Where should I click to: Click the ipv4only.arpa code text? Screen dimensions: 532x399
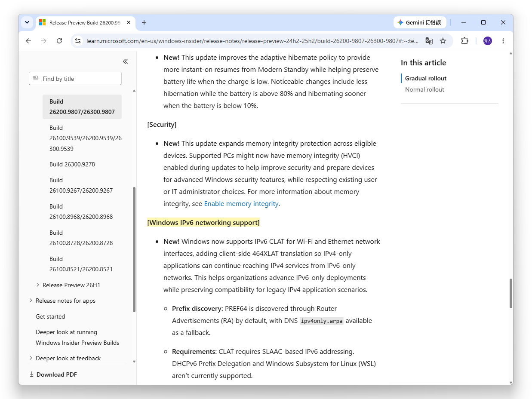click(322, 321)
